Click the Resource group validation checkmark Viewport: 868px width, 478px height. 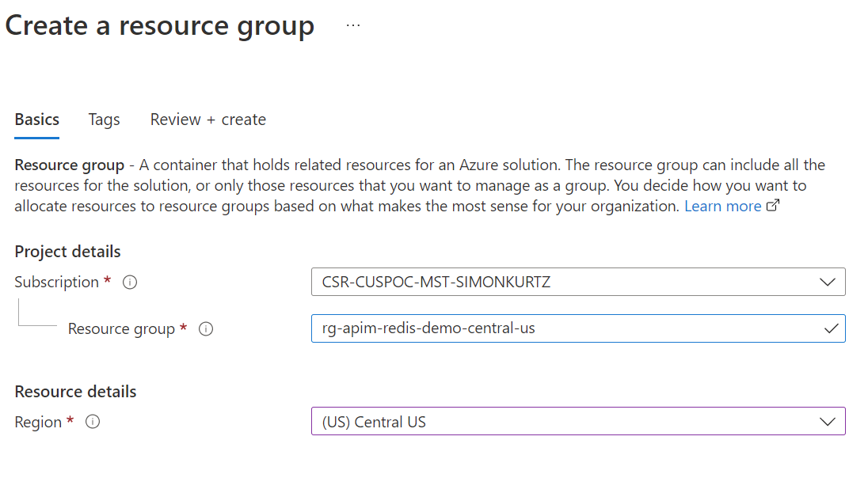[831, 328]
